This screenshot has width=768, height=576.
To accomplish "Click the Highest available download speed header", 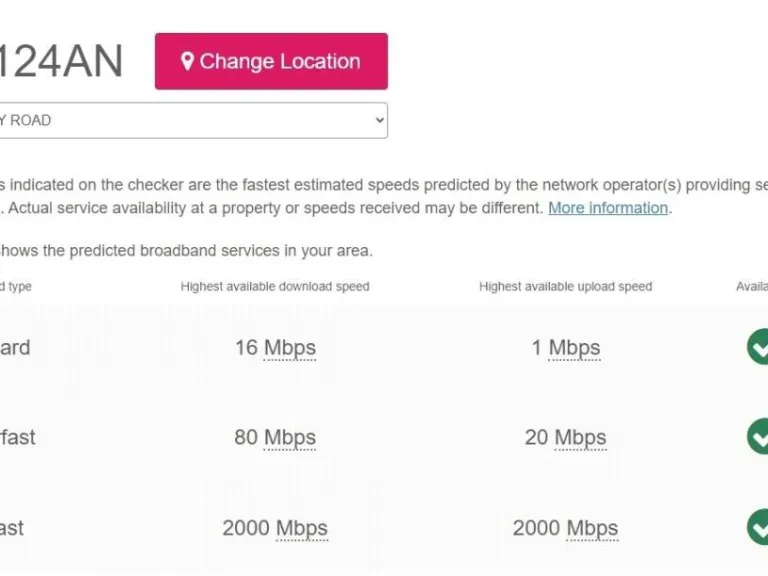I will pos(275,286).
